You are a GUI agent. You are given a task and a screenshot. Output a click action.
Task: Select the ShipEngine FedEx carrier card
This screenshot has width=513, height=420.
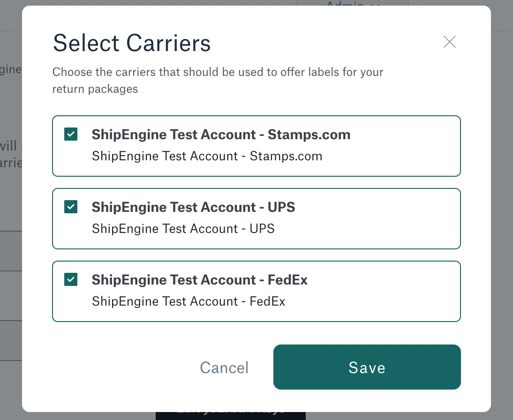click(x=256, y=291)
